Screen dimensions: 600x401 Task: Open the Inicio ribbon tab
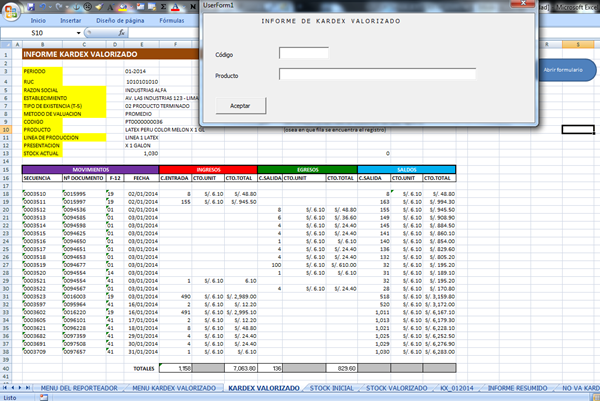(x=37, y=19)
